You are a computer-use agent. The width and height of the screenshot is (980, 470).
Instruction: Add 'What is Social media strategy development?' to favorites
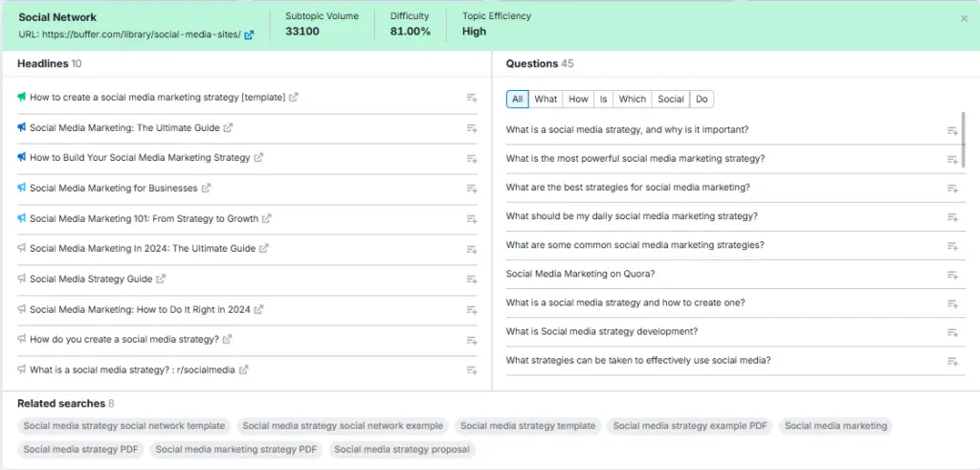tap(952, 333)
